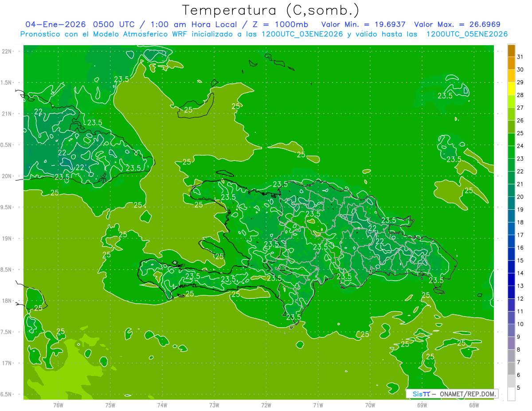Click the 20N latitude axis label

(8, 176)
